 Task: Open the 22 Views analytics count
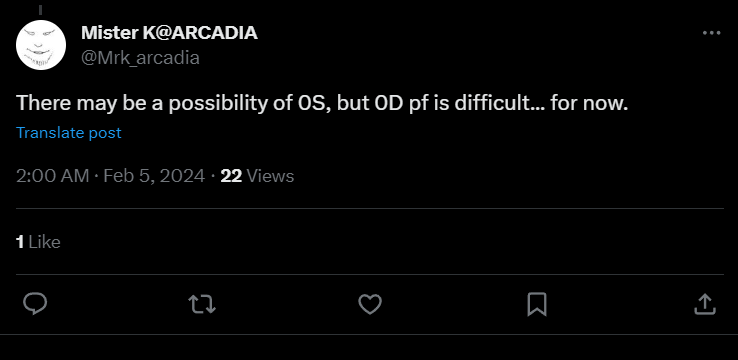click(x=257, y=176)
